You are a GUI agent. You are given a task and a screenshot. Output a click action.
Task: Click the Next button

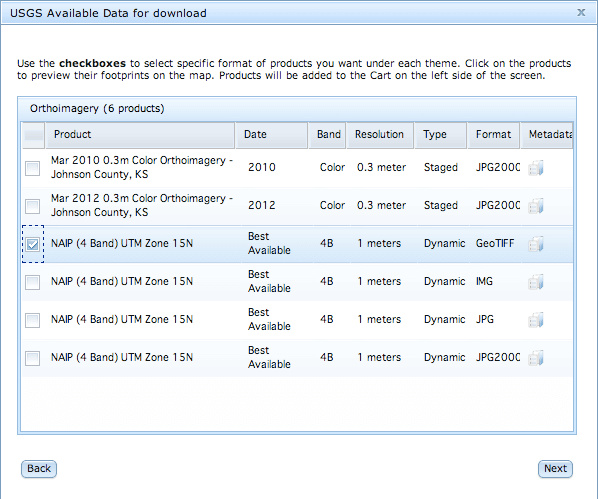(x=555, y=468)
